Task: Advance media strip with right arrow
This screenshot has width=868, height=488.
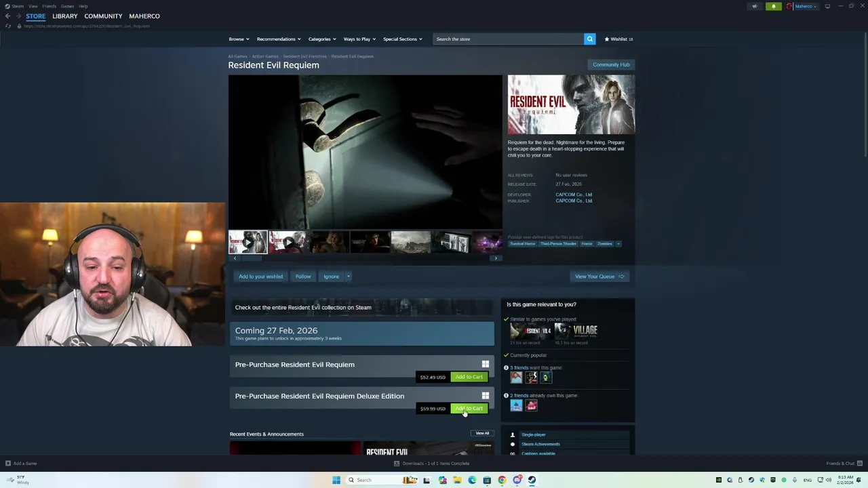Action: (496, 258)
